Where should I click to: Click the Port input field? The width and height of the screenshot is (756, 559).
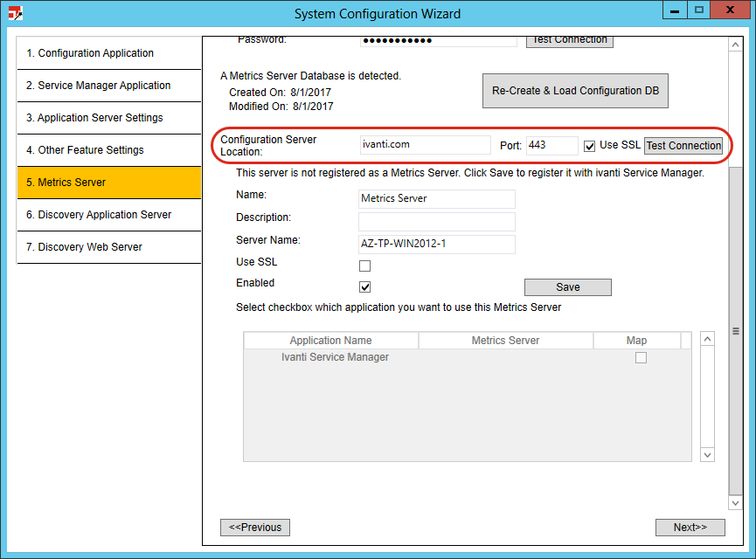click(551, 145)
